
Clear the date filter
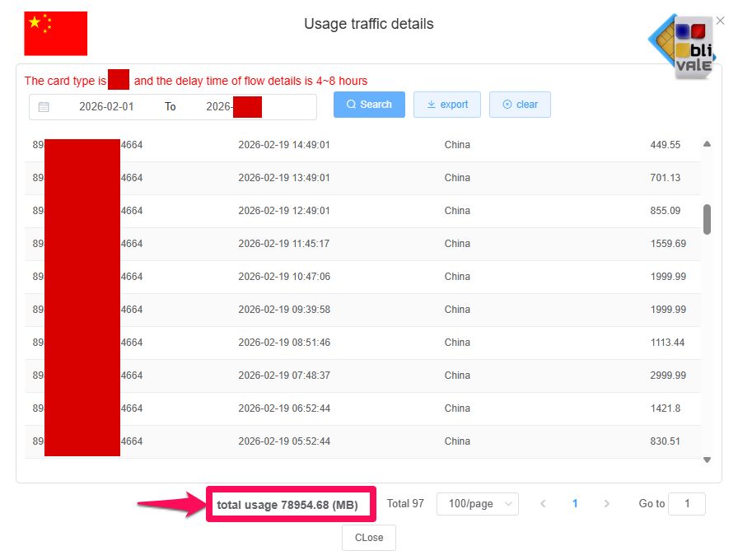tap(520, 105)
